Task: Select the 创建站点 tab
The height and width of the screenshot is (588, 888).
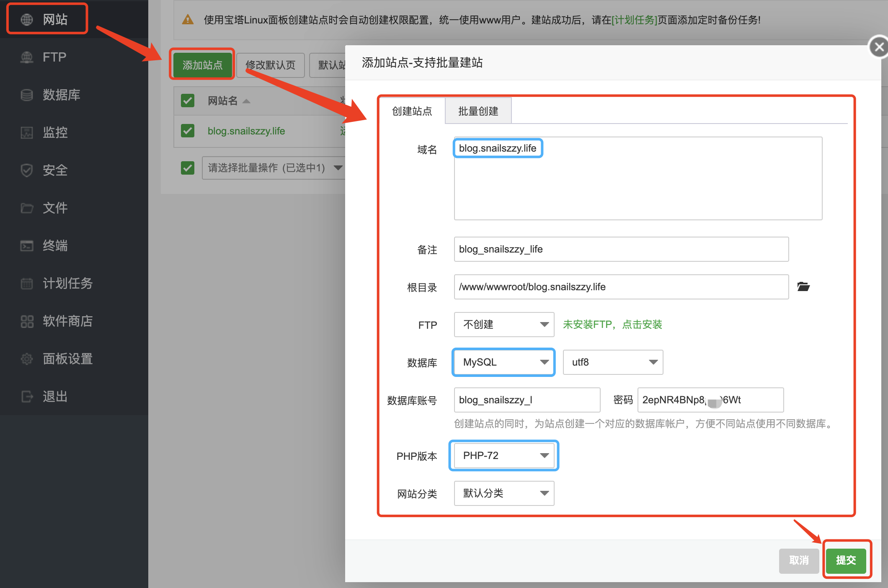Action: pyautogui.click(x=412, y=111)
